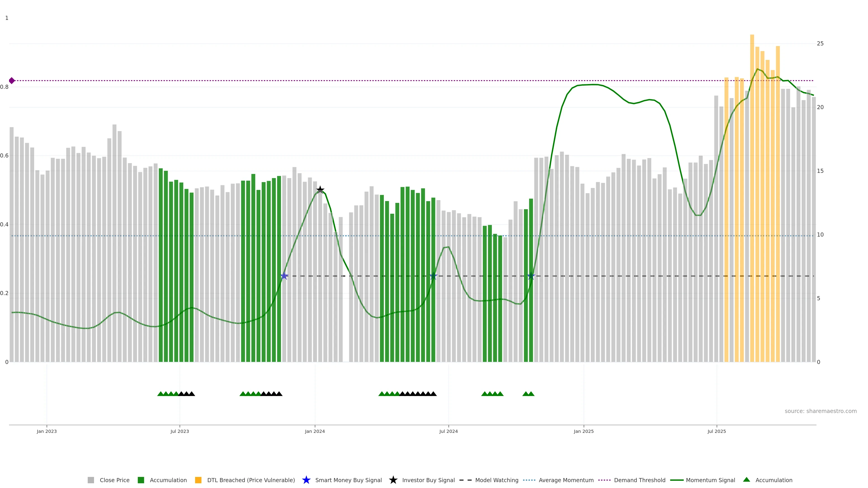Click the black Investor Buy Signal star in legend

click(393, 480)
